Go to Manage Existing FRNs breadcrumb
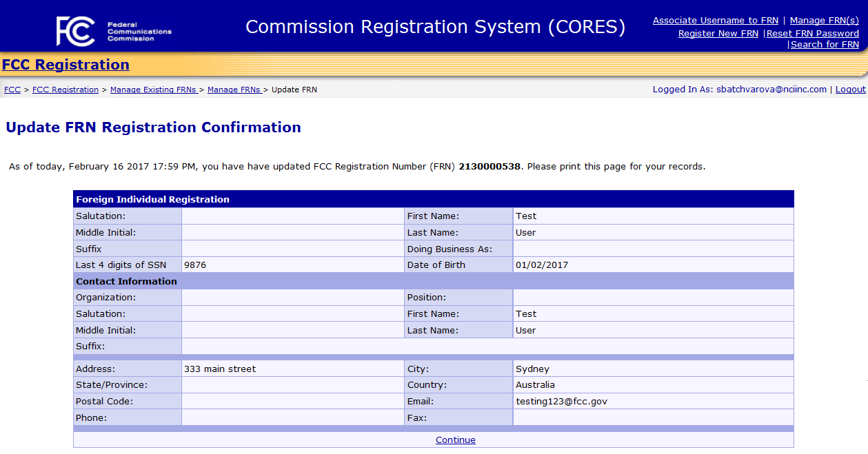This screenshot has width=868, height=454. (153, 90)
